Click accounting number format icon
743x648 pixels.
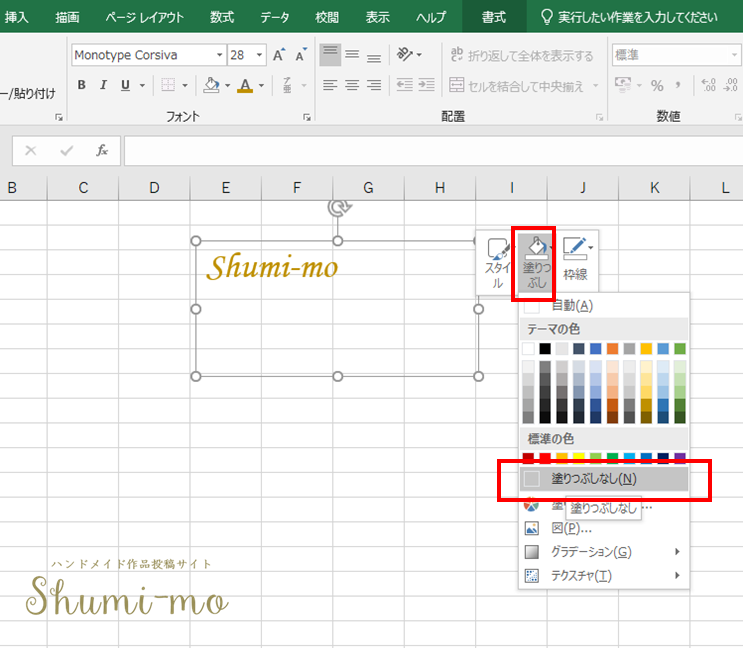(x=623, y=85)
